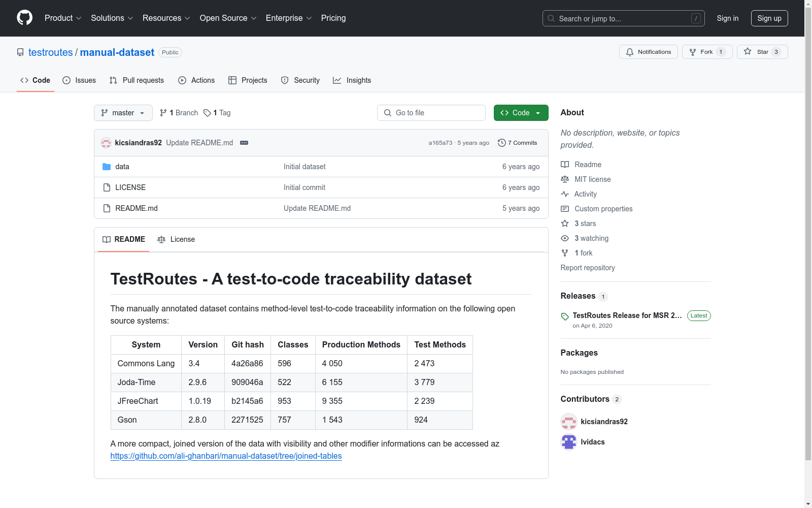Click the fork icon in About sidebar

pos(565,253)
